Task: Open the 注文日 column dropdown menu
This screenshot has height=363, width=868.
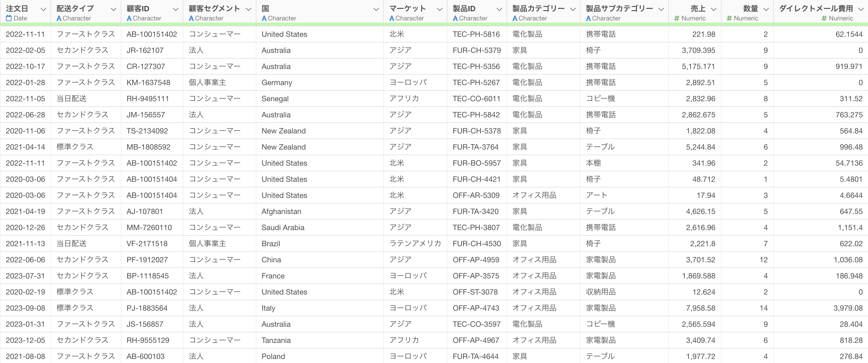Action: (x=43, y=9)
